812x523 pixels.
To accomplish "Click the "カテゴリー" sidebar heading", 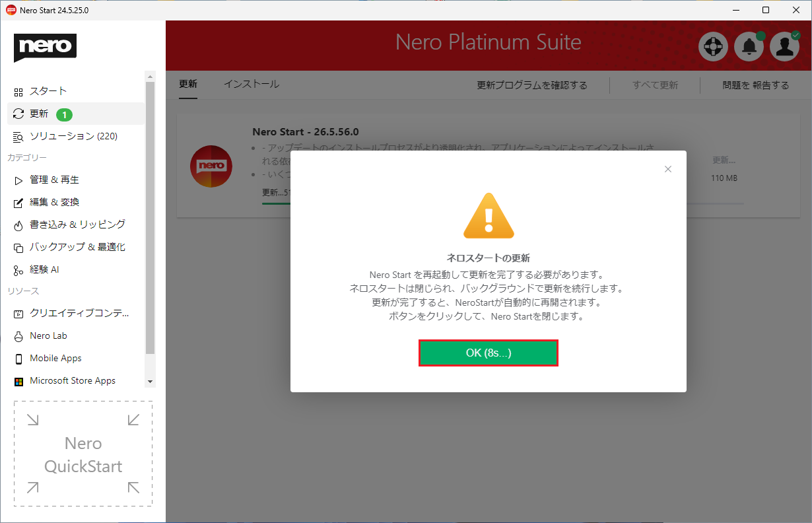I will click(x=27, y=158).
